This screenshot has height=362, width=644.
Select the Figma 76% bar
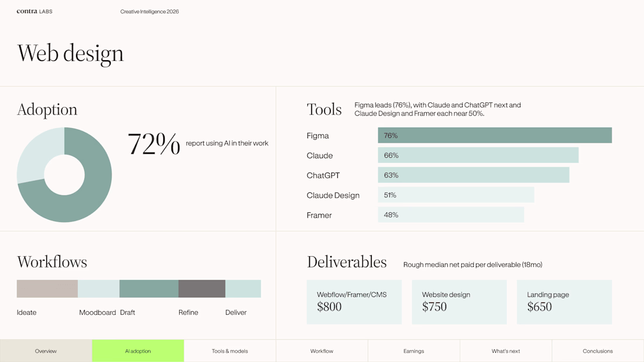click(x=495, y=136)
